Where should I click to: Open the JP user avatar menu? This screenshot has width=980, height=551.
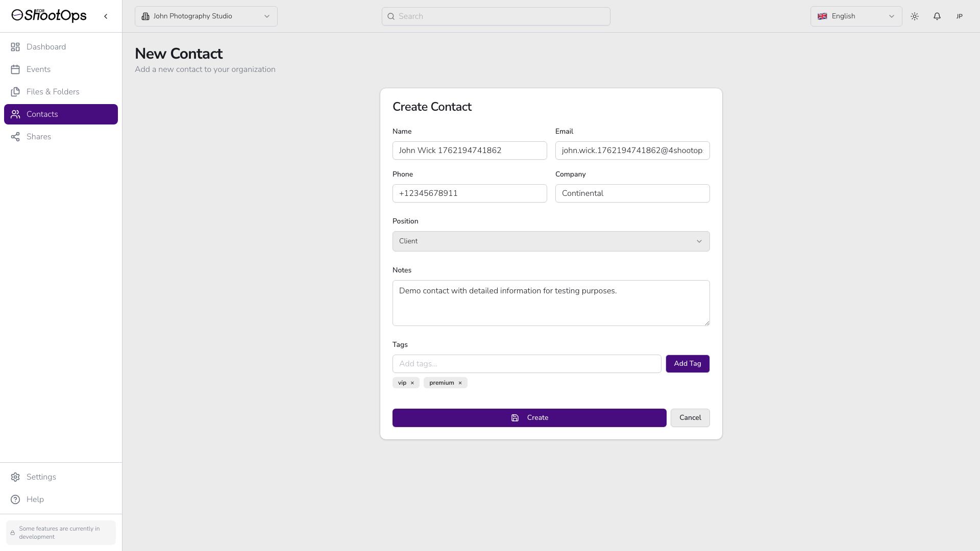point(959,16)
